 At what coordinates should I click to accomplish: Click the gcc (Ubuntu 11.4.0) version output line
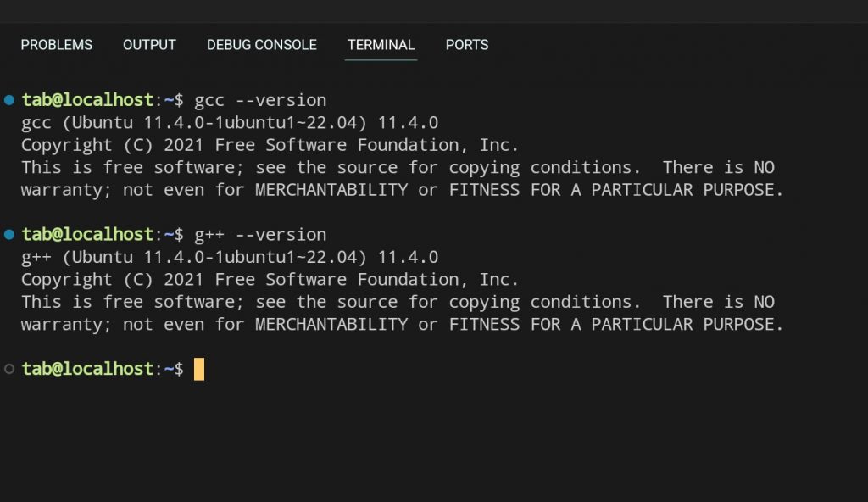pyautogui.click(x=230, y=123)
